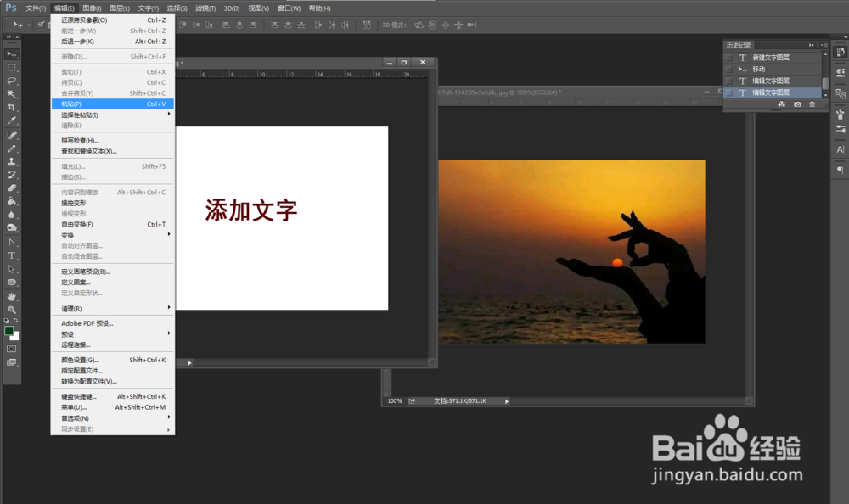Delete current state using trash icon
Image resolution: width=849 pixels, height=504 pixels.
click(812, 104)
